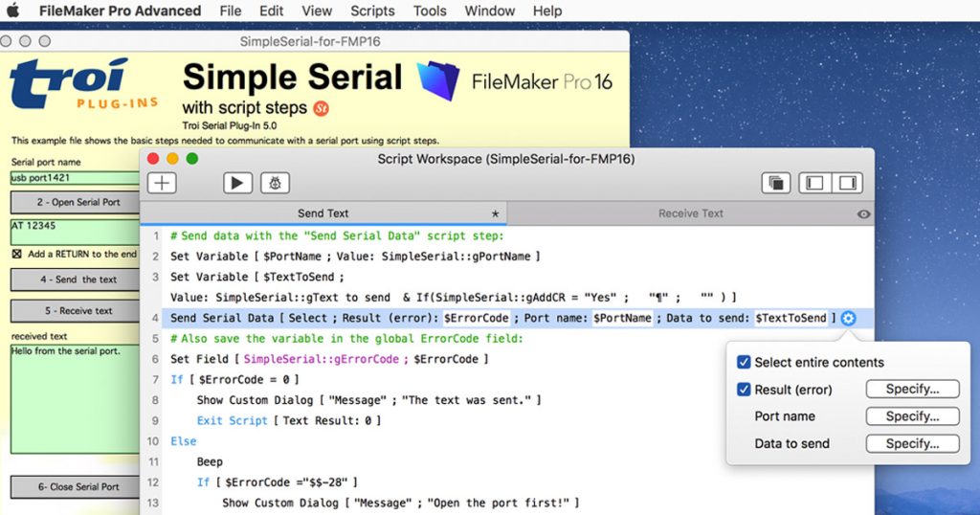Image resolution: width=980 pixels, height=515 pixels.
Task: Select Show Custom Dialog "Open the port first!" step
Action: click(401, 504)
